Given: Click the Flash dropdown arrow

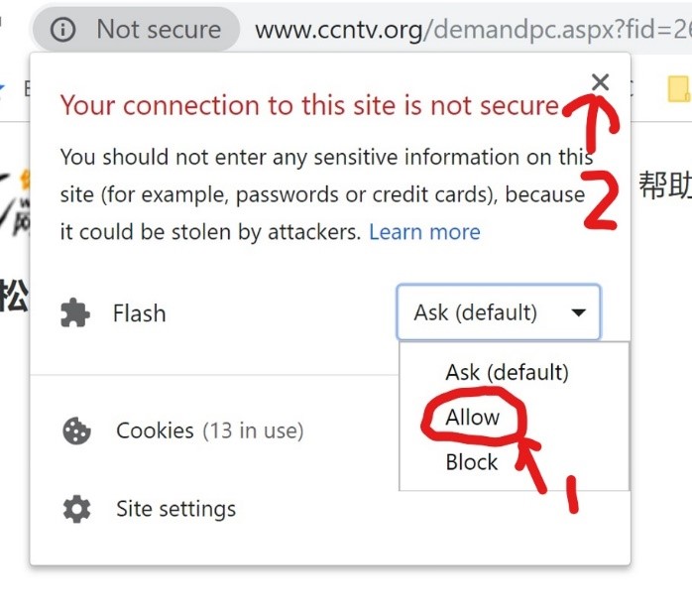Looking at the screenshot, I should click(x=578, y=312).
